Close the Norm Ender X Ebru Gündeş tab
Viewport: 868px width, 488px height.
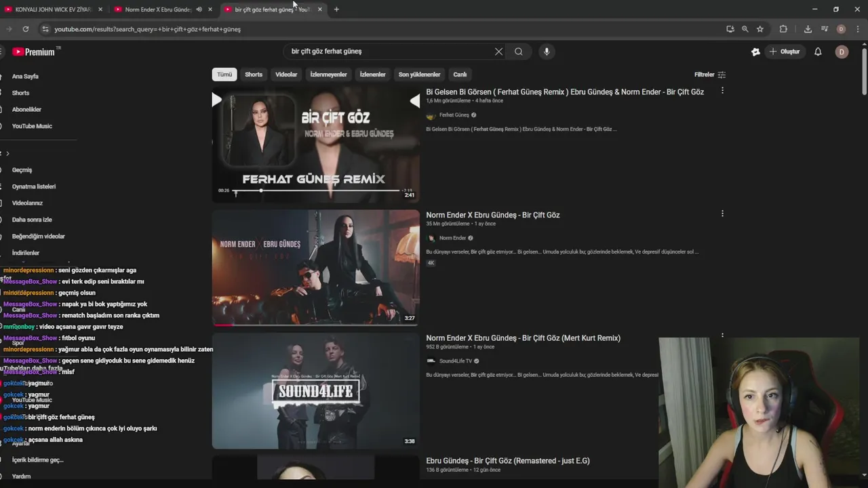(x=210, y=9)
